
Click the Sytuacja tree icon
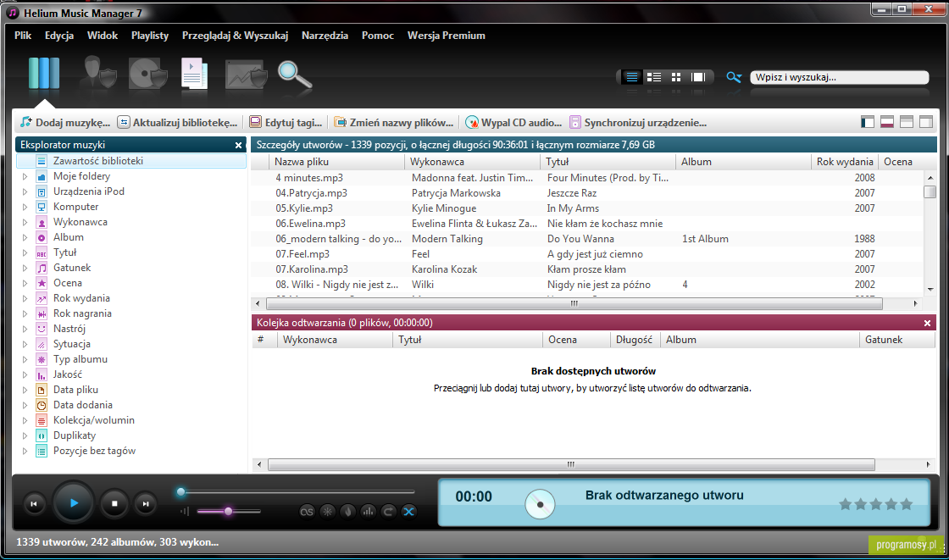click(42, 344)
